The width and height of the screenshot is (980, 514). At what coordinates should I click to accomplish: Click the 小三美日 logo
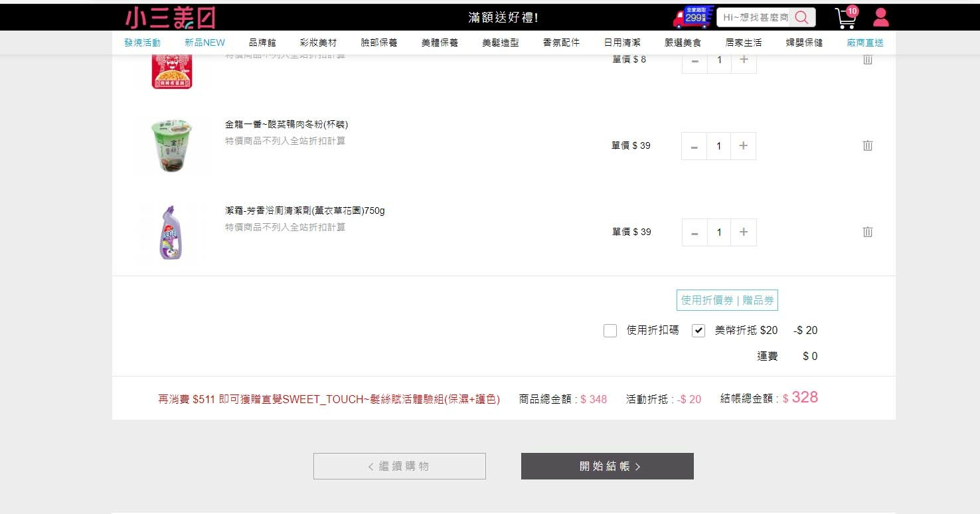pos(170,17)
